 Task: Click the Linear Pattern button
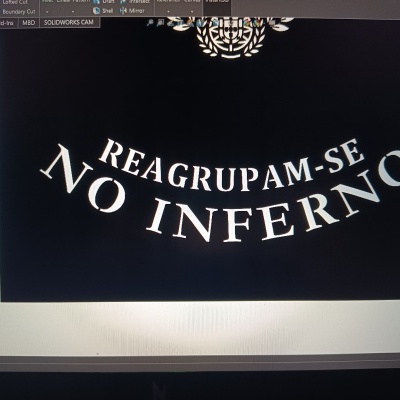pyautogui.click(x=73, y=2)
